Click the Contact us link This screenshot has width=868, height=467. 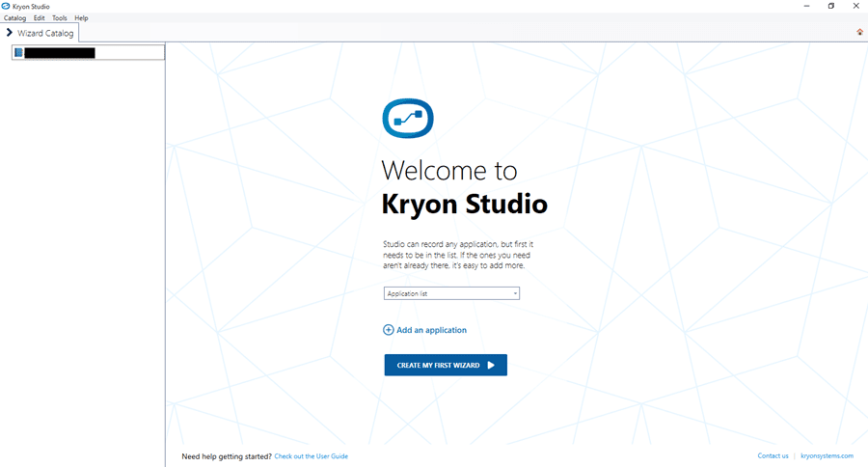point(773,456)
